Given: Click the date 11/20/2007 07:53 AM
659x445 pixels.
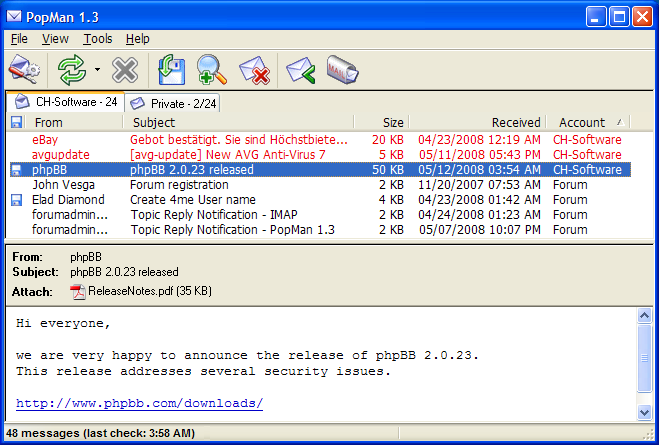Looking at the screenshot, I should click(479, 185).
